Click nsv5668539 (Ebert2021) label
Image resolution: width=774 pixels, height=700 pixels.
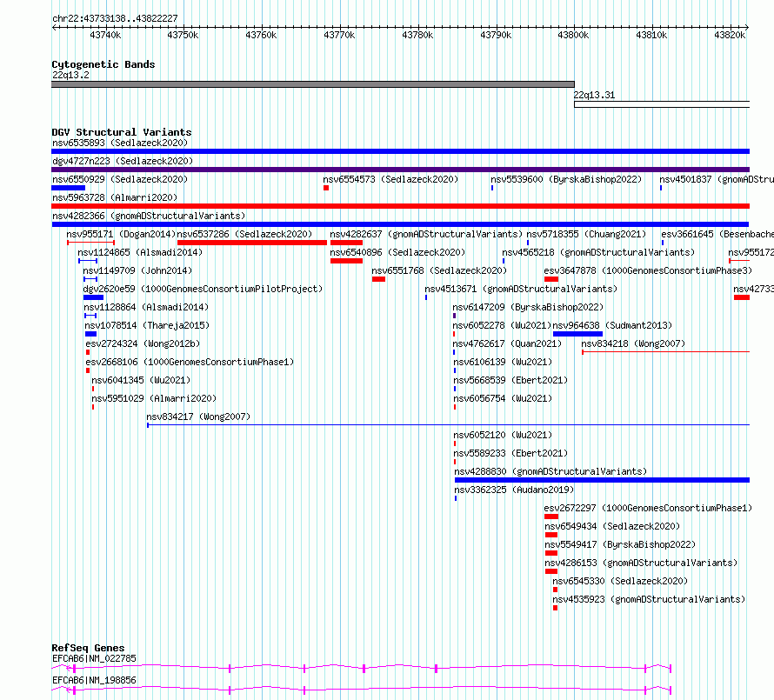click(510, 381)
